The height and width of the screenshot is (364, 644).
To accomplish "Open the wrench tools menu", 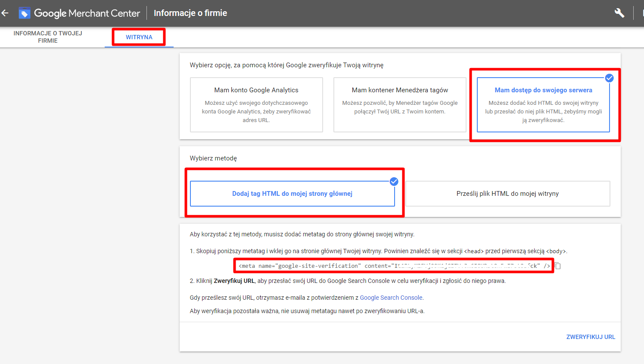I will click(619, 13).
